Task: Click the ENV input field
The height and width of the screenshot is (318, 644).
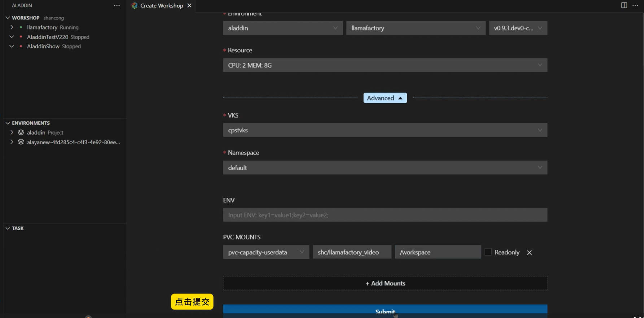Action: 385,215
